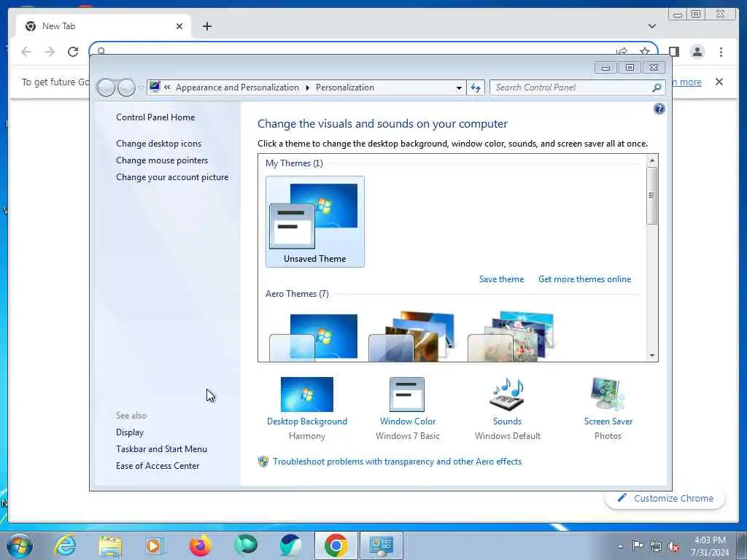Expand the breadcrumb overflow chevrons

167,87
